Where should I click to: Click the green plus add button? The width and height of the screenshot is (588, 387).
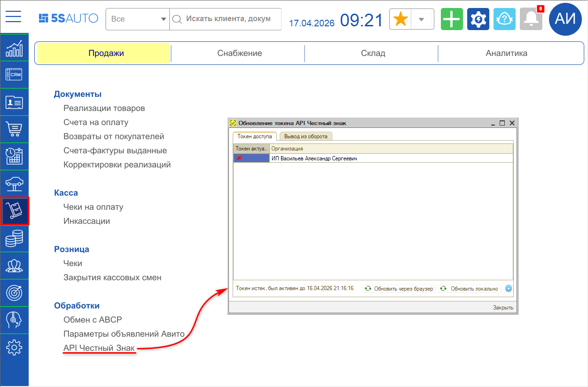(452, 19)
